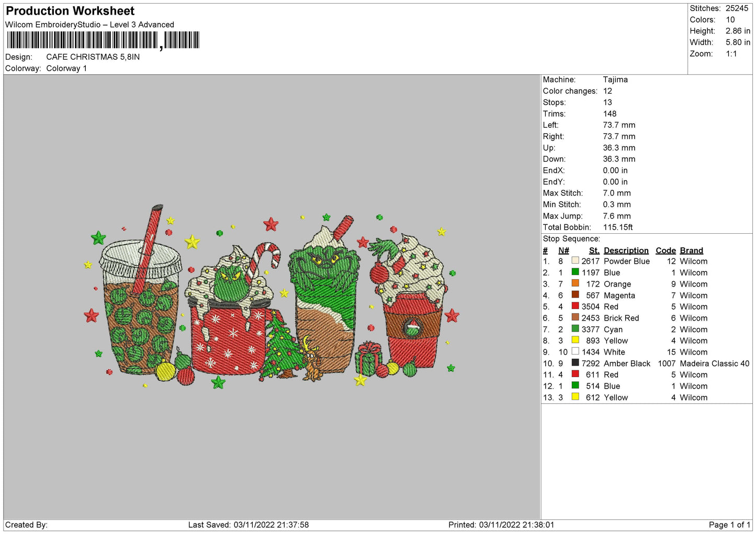The image size is (756, 534).
Task: Click the Left value '73.7 mm'
Action: tap(619, 125)
